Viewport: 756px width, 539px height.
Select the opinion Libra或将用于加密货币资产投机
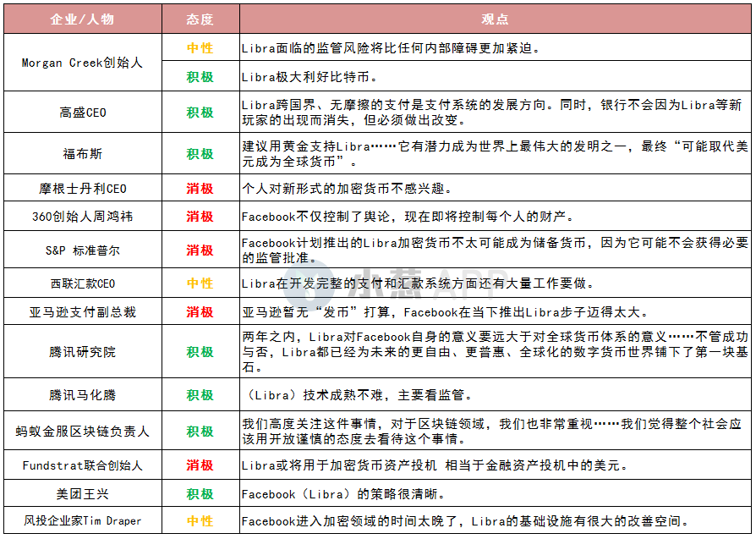point(436,465)
